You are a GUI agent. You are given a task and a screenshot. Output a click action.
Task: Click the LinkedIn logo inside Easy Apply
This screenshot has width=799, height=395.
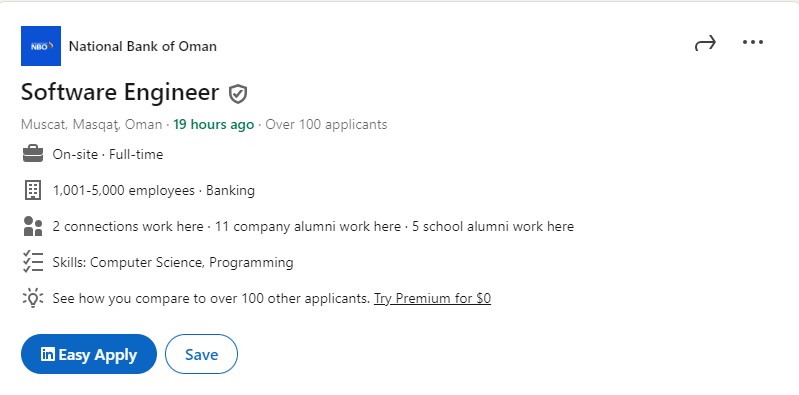pos(48,354)
